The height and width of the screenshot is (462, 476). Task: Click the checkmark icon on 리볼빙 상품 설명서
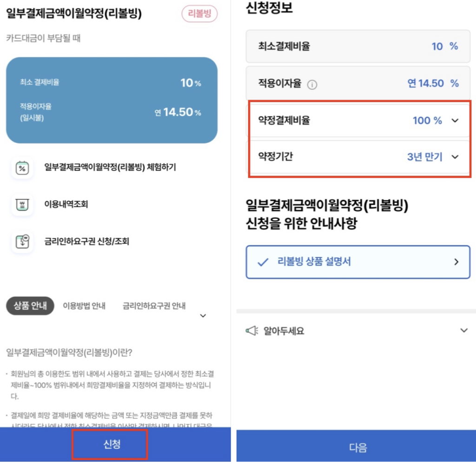pos(263,262)
